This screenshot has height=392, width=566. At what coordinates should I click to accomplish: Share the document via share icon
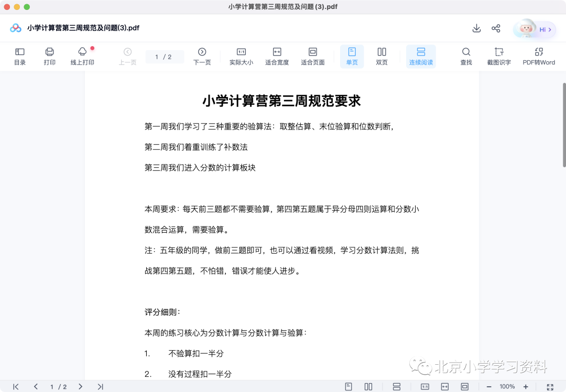496,28
